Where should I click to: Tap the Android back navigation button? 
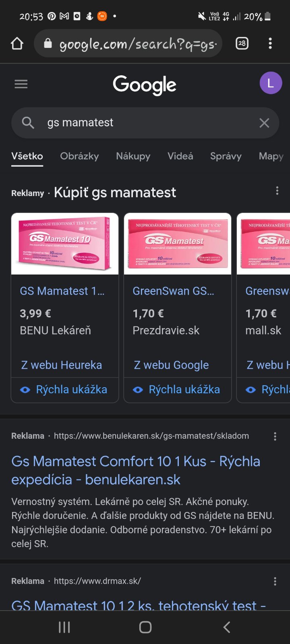(x=227, y=627)
